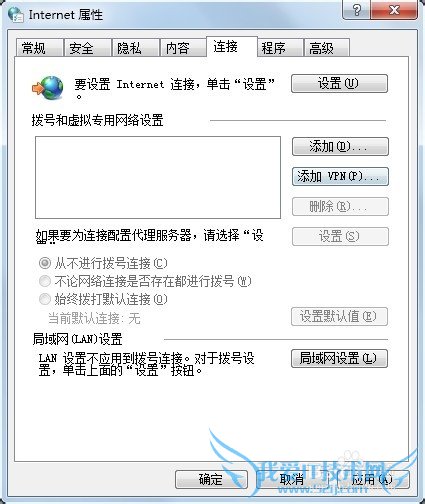
Task: Click the 设置(U) button for Internet connection
Action: coord(339,83)
